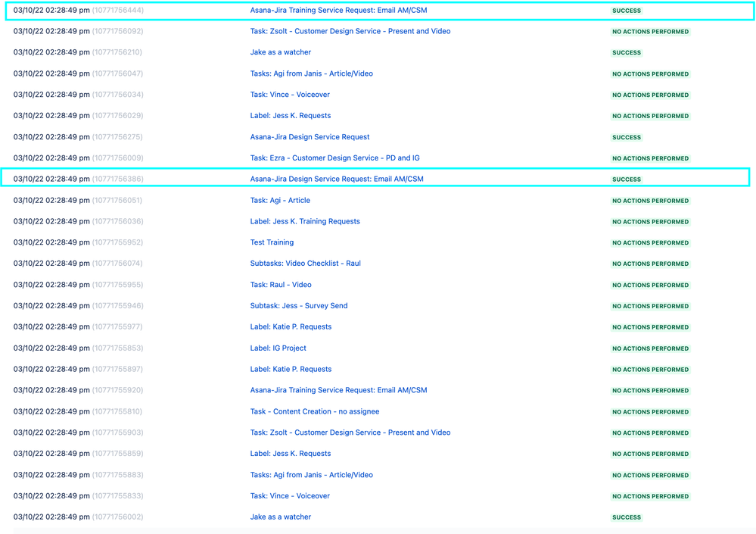Select the ID text (10771756074)

117,264
